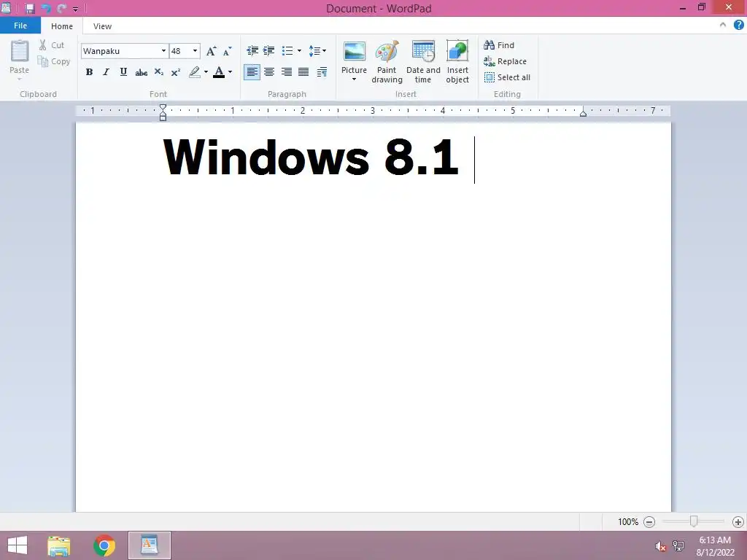This screenshot has width=747, height=560.
Task: Switch to the View tab
Action: click(x=102, y=26)
